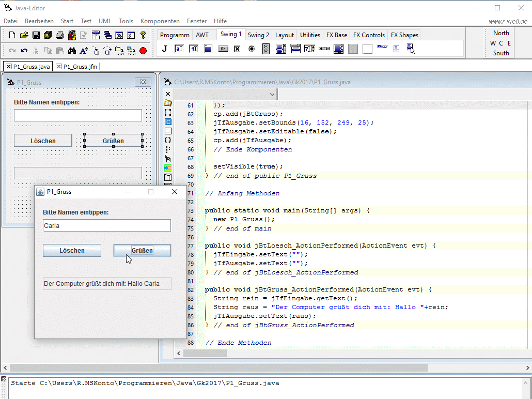Switch to the P1_Gruss.jfm file tab
Image resolution: width=532 pixels, height=399 pixels.
(80, 67)
